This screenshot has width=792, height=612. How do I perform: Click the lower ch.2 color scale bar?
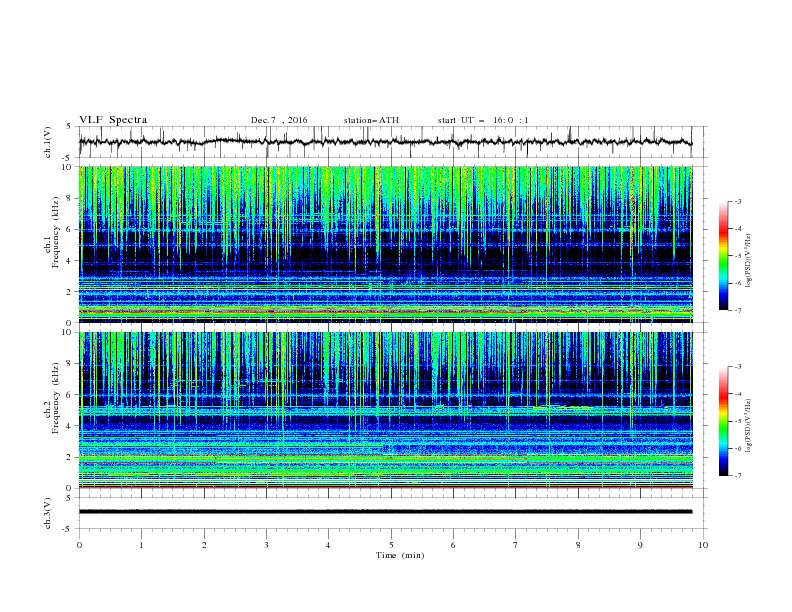point(723,421)
